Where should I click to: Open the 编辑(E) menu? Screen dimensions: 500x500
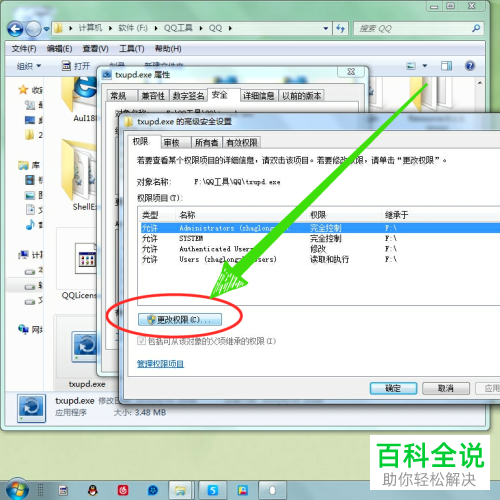(59, 49)
